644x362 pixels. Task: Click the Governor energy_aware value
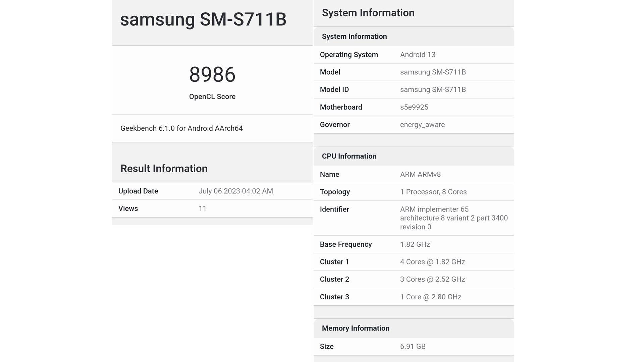(422, 125)
